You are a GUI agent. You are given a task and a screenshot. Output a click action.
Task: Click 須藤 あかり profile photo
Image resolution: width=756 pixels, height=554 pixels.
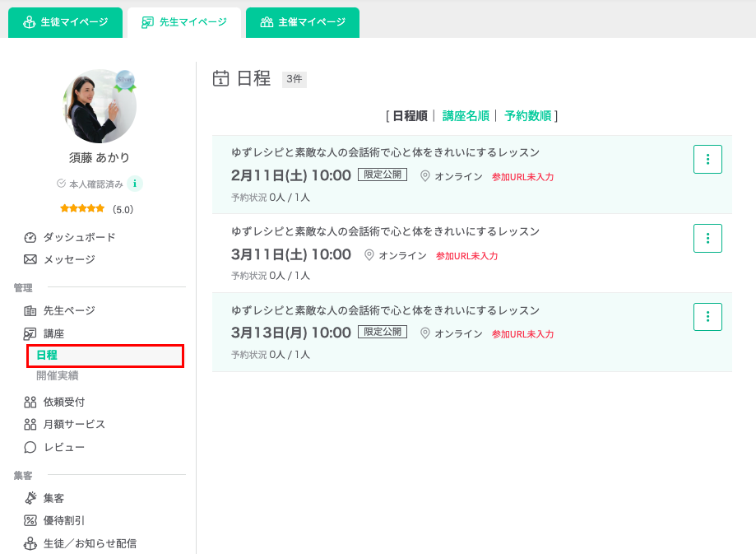[x=100, y=106]
